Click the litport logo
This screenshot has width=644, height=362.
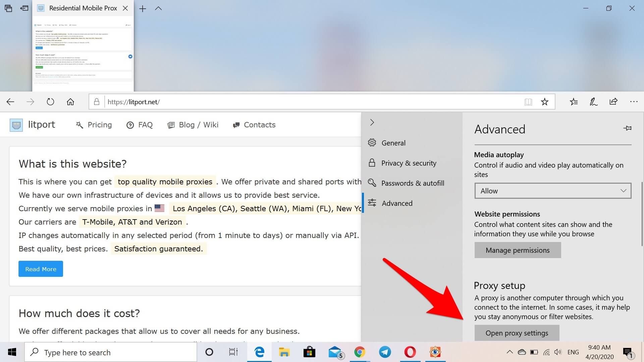pos(33,125)
